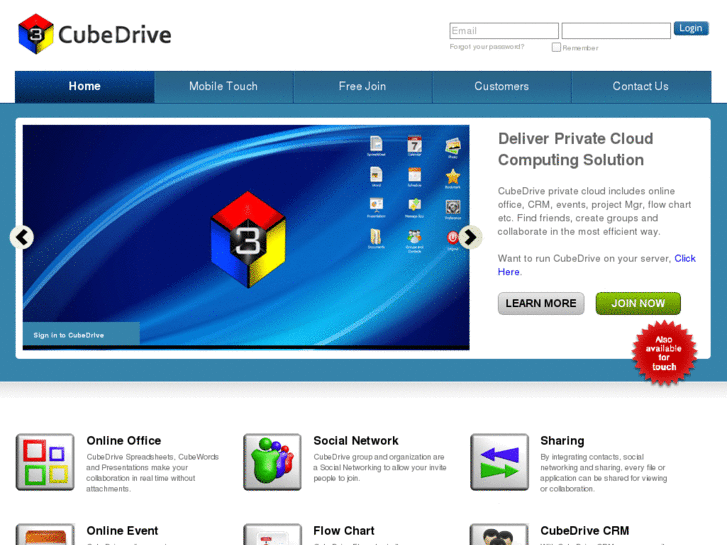
Task: Click the Documents folder icon in the slide
Action: coord(376,238)
